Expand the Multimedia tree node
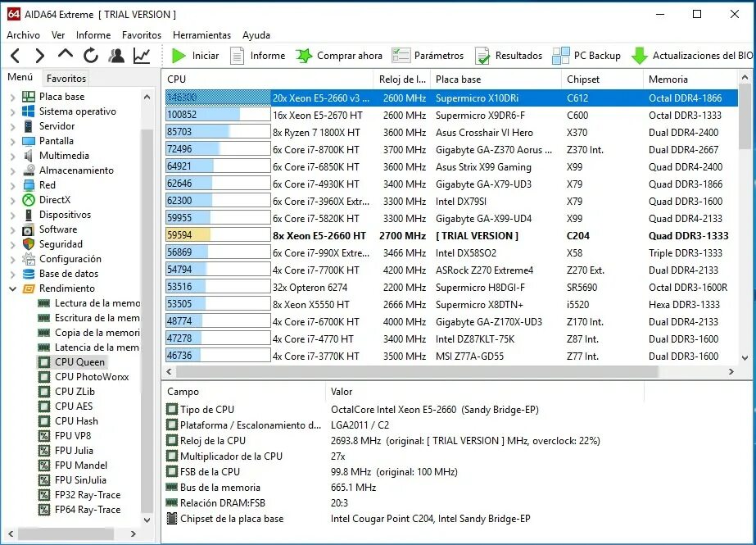The width and height of the screenshot is (756, 545). click(12, 156)
